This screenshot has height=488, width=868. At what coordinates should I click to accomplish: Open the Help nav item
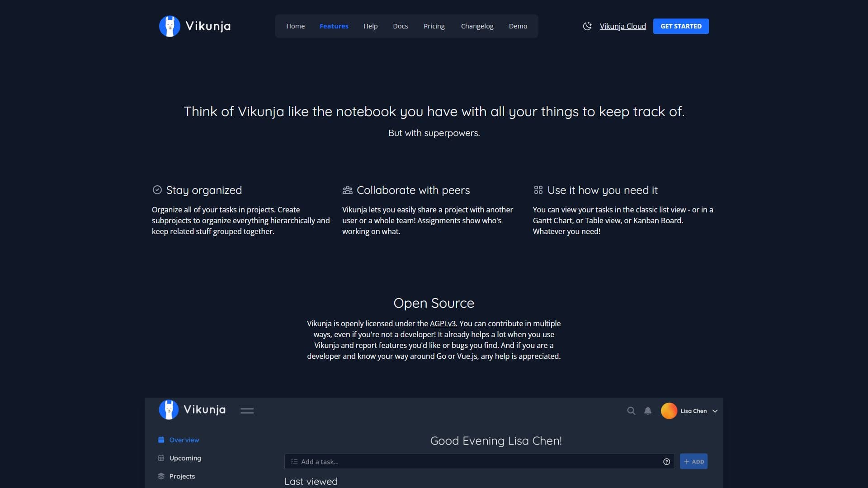[x=370, y=26]
